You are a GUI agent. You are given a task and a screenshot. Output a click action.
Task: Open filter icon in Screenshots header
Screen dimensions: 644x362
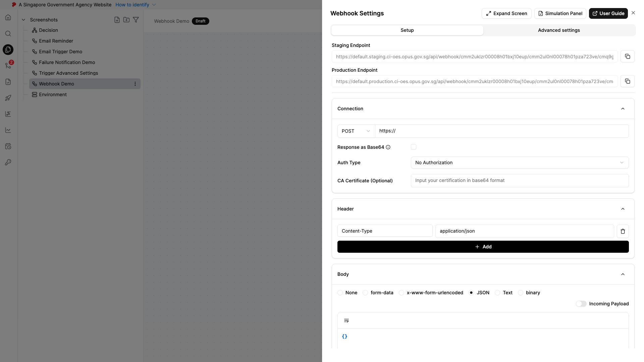click(x=136, y=20)
